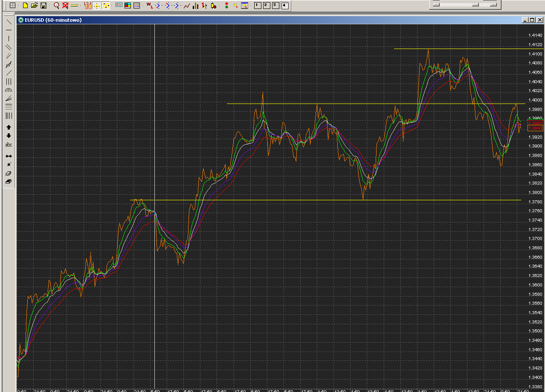This screenshot has height=392, width=545.
Task: Click the red current price label
Action: click(x=535, y=128)
